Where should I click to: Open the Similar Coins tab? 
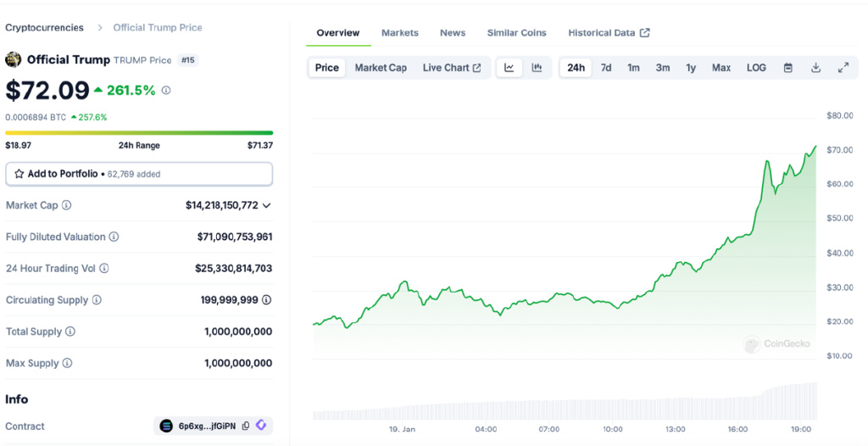tap(516, 33)
